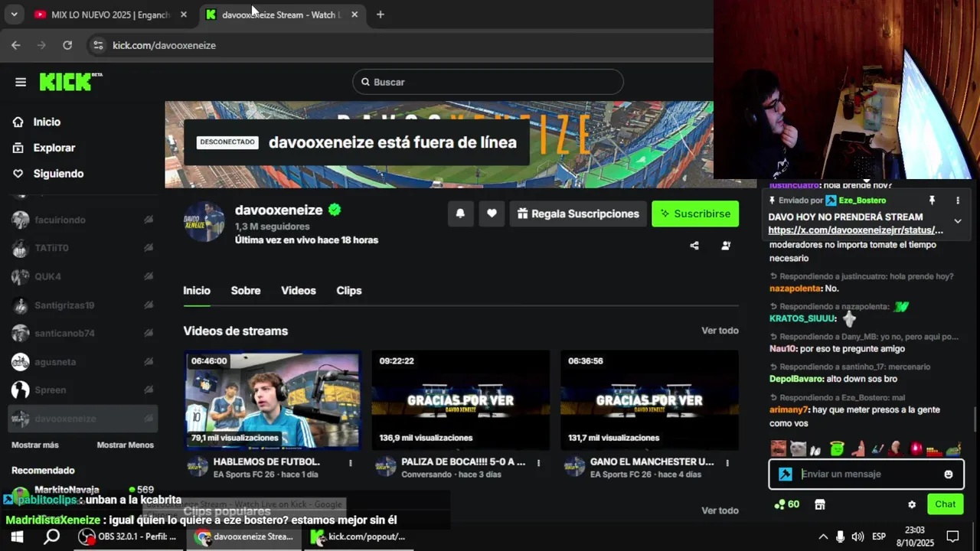
Task: Click DepolBavaro username in chat
Action: pos(796,379)
